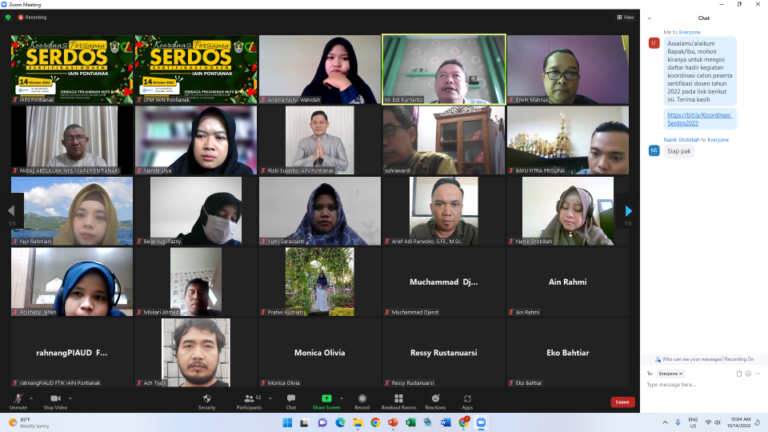Open the View layout options menu
This screenshot has width=768, height=432.
click(x=625, y=17)
